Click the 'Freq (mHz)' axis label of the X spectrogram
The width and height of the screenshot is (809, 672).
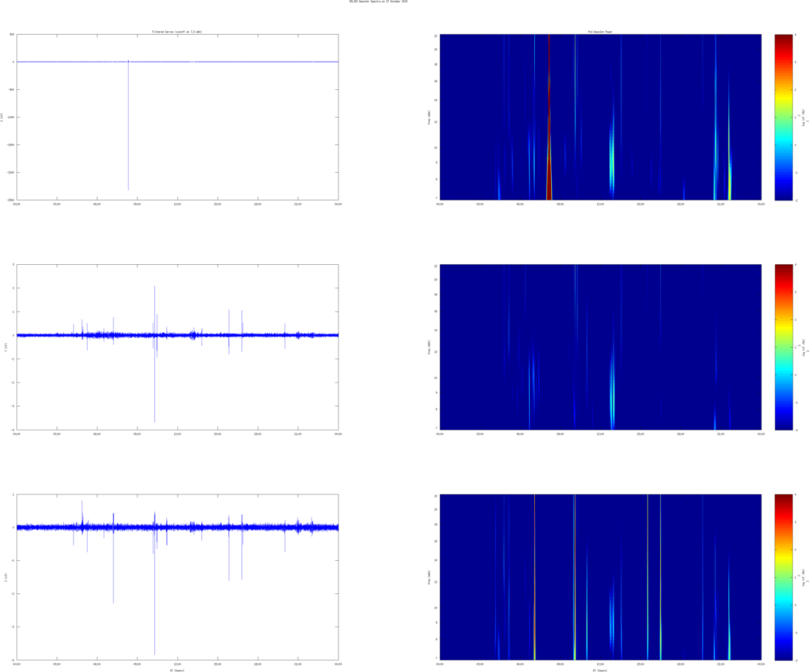coord(429,117)
